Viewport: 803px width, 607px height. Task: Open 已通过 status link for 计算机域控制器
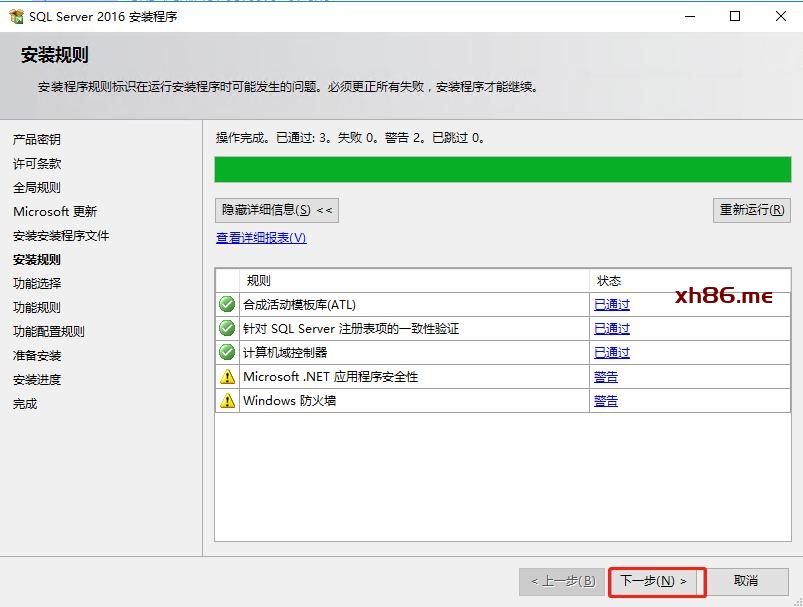point(612,352)
